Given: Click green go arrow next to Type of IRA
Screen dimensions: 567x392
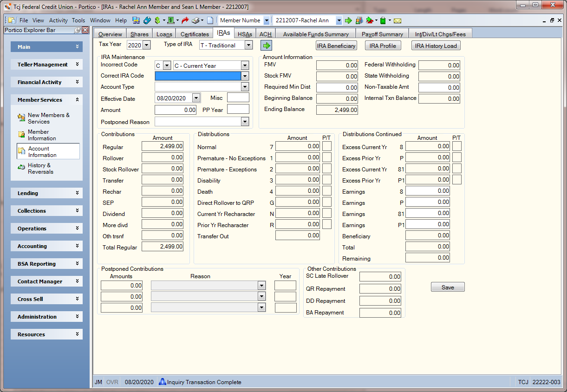Looking at the screenshot, I should pyautogui.click(x=266, y=46).
